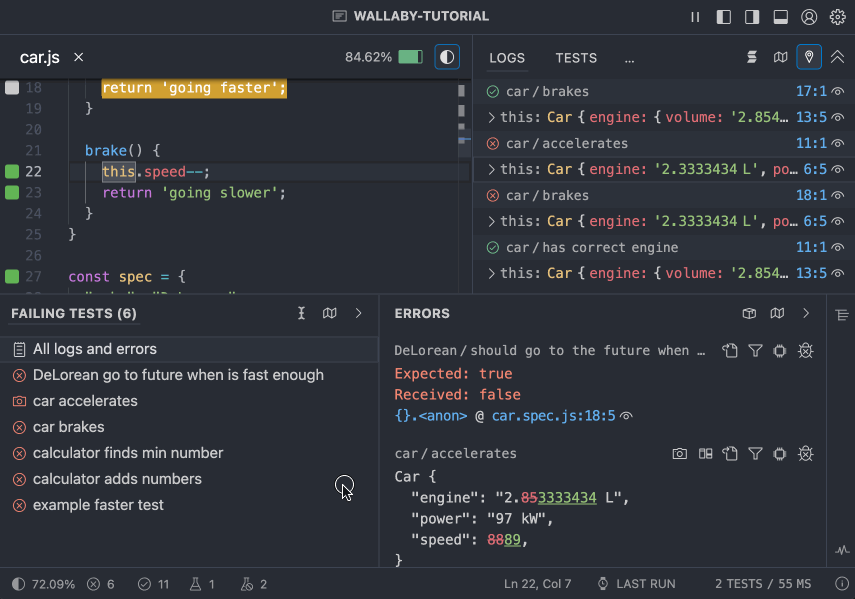Toggle the bottom panel layout icon

(780, 17)
